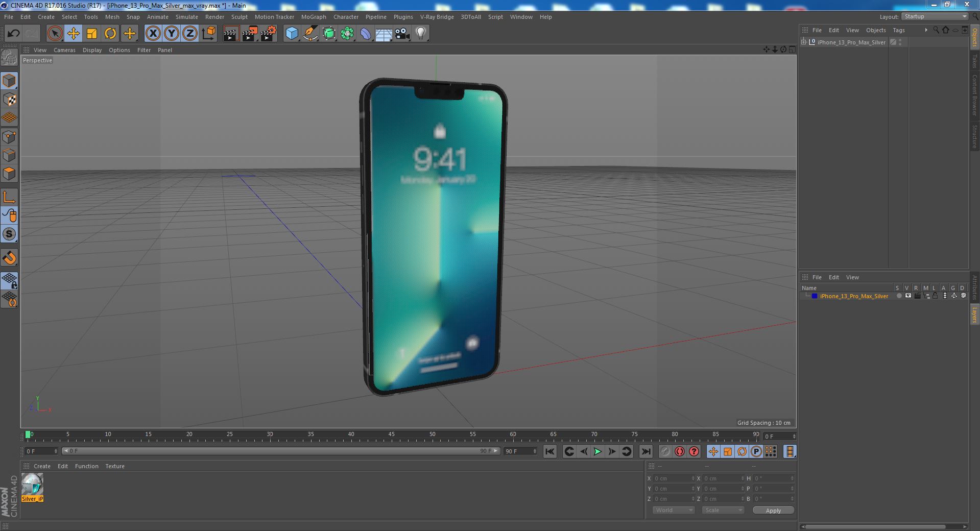Step to the next frame
This screenshot has height=531, width=980.
(x=612, y=451)
